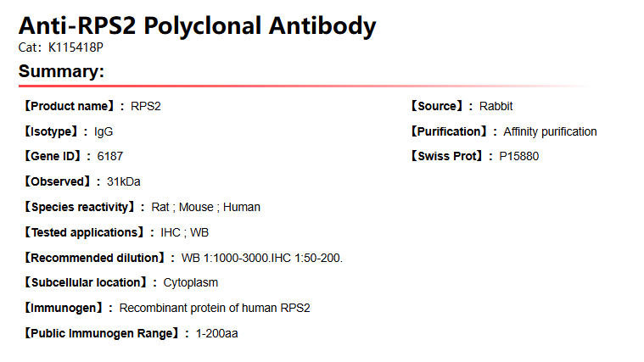Click the Observed weight 31kDa
Viewport: 644px width, 362px height.
124,181
